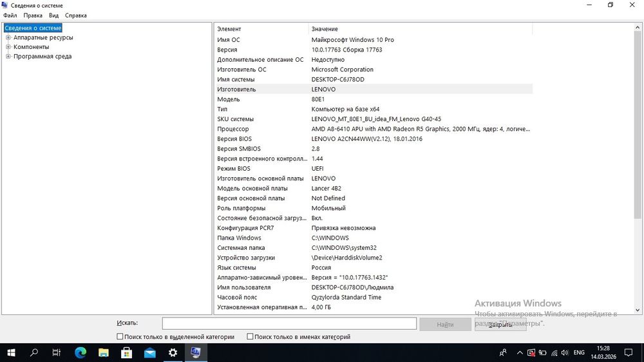Open People icon in the system tray
The height and width of the screenshot is (362, 644).
pyautogui.click(x=503, y=352)
